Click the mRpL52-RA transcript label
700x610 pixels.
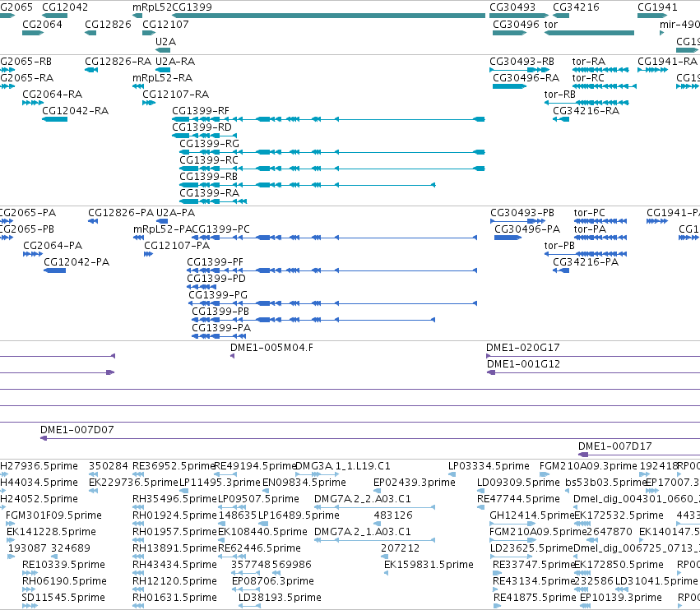point(163,77)
